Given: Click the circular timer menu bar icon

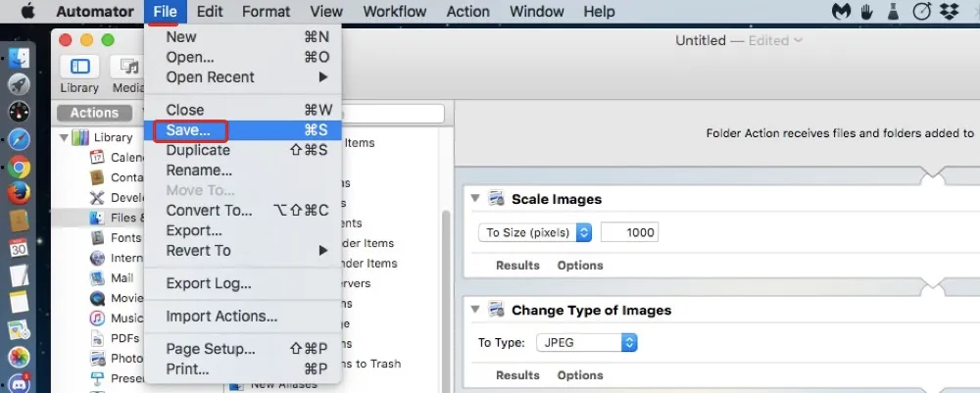Looking at the screenshot, I should pyautogui.click(x=922, y=11).
